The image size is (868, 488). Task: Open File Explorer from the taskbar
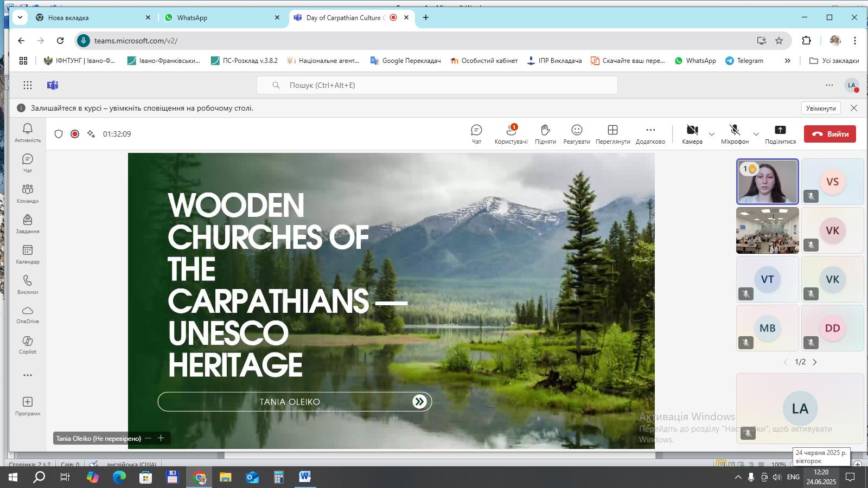point(225,477)
